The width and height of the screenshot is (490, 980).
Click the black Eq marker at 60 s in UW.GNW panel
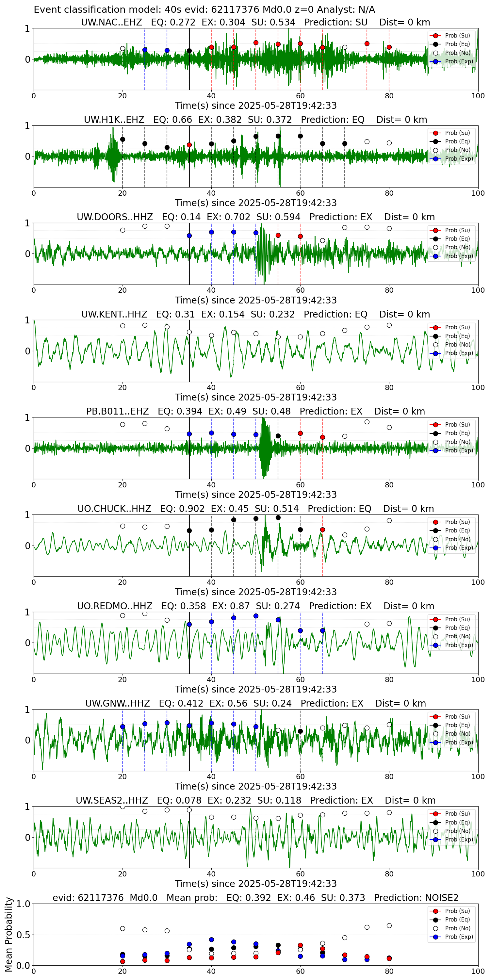pyautogui.click(x=300, y=731)
